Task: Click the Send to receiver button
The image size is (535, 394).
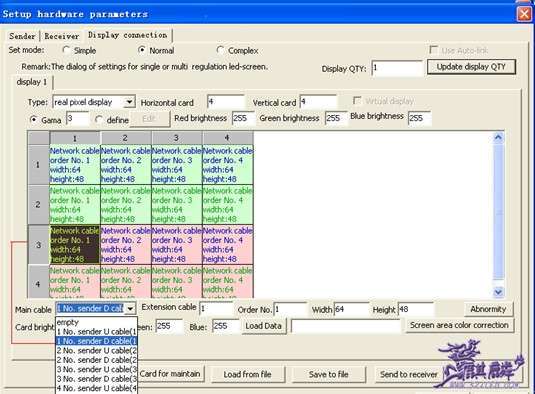Action: [408, 375]
